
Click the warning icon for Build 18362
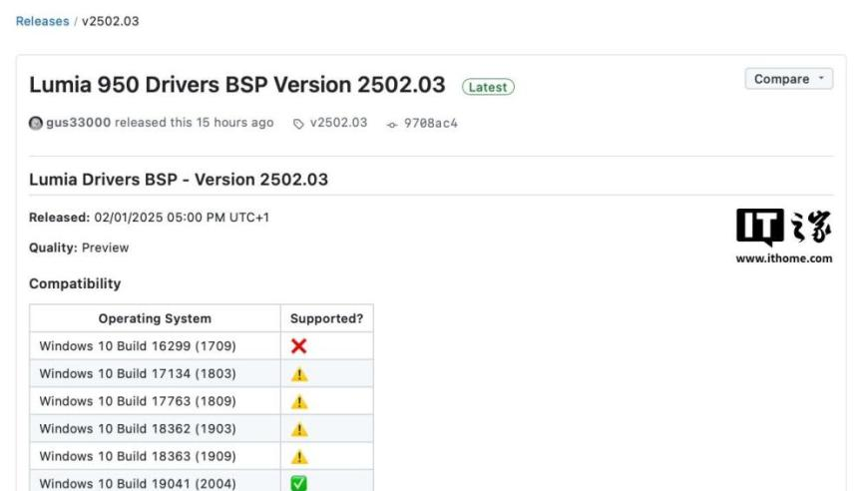click(299, 429)
